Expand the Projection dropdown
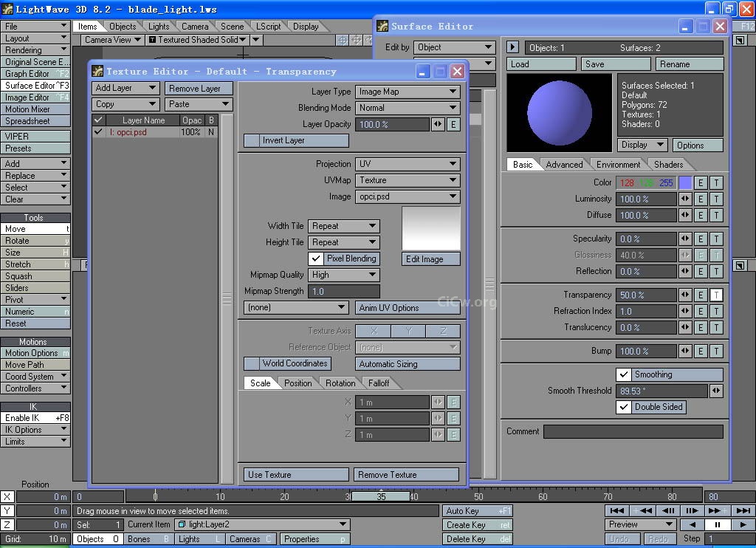This screenshot has width=756, height=548. click(408, 164)
